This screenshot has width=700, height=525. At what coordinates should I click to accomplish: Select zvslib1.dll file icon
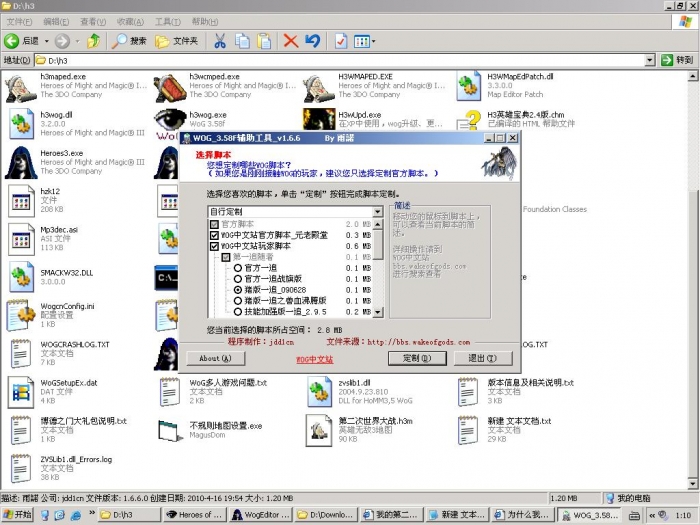click(x=319, y=392)
